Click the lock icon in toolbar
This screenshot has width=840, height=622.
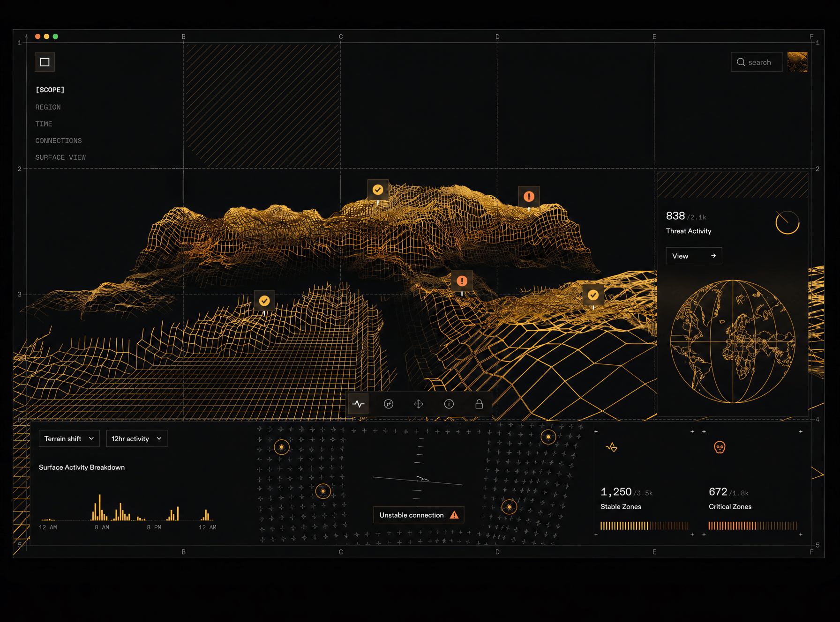pyautogui.click(x=479, y=404)
